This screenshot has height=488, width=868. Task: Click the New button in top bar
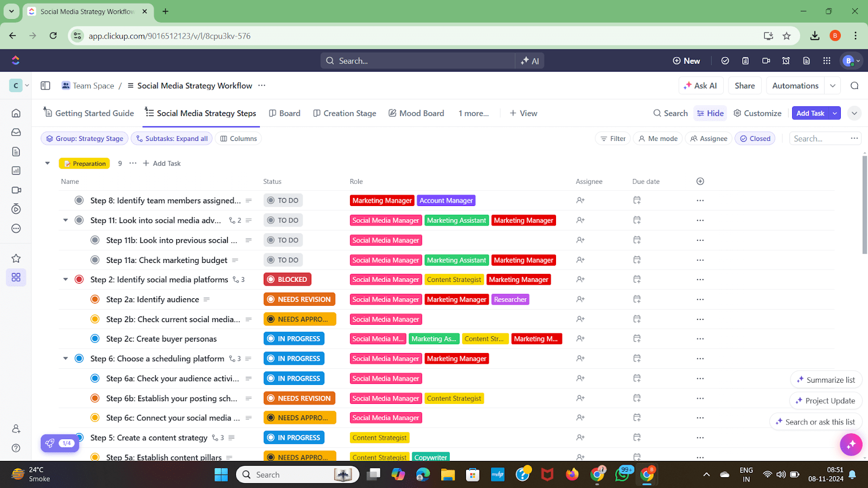(x=686, y=61)
